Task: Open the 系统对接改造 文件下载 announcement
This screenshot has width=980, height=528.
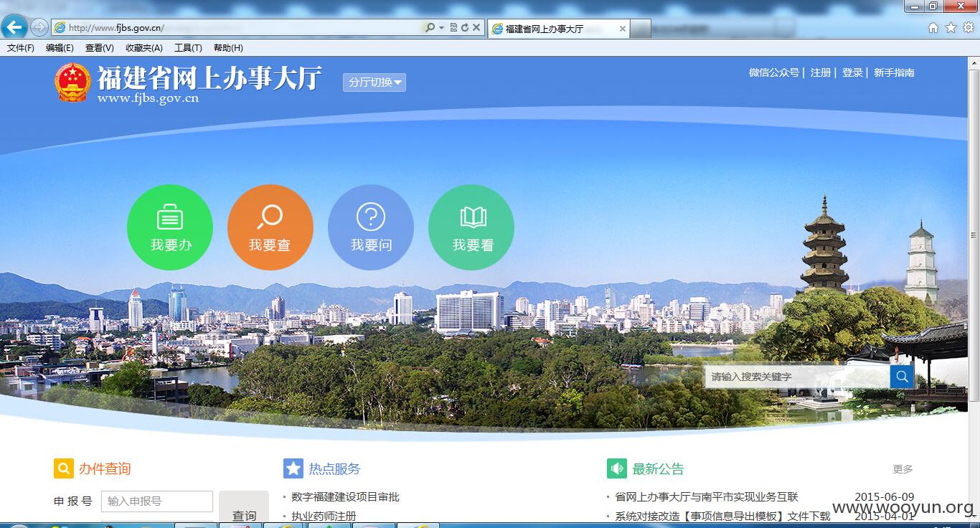Action: tap(722, 516)
